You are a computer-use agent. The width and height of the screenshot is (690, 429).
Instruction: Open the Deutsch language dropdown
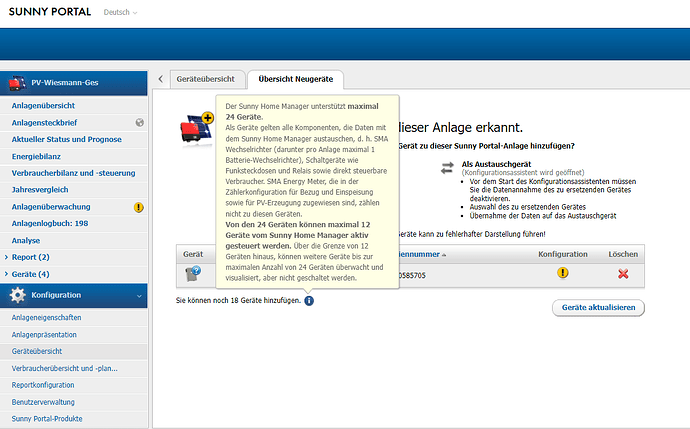tap(120, 12)
